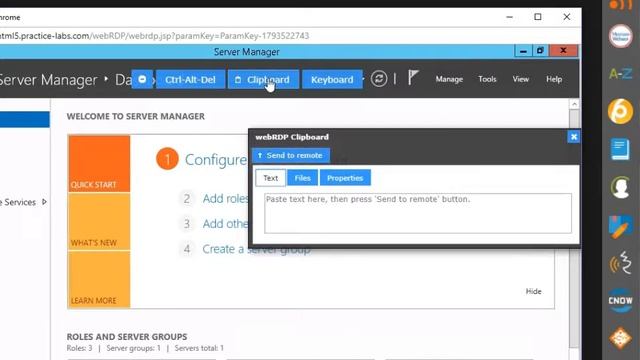Screen dimensions: 640x360
Task: Expand the Services arrow in the left pane
Action: (44, 202)
